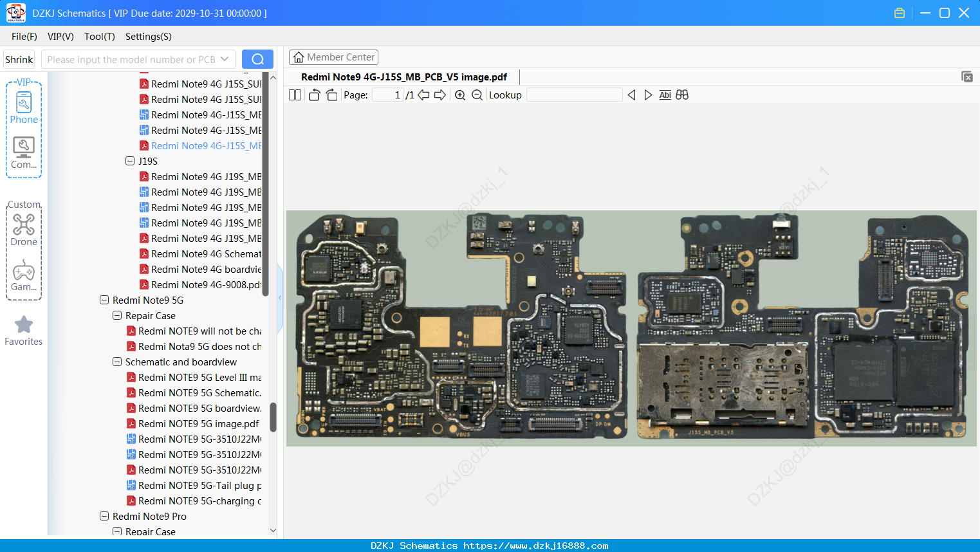Click the Lookup text field

click(x=575, y=95)
